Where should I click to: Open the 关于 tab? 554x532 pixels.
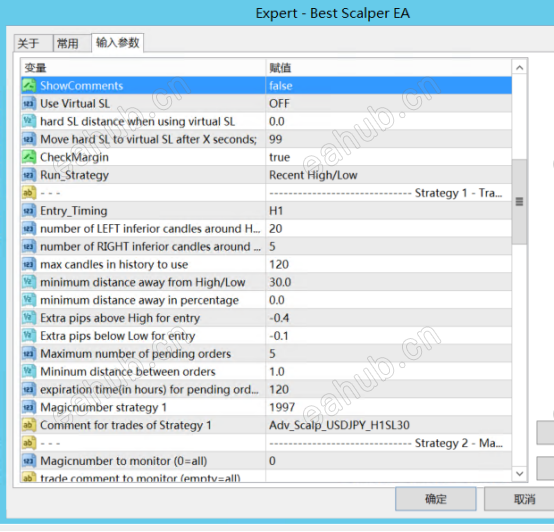33,43
